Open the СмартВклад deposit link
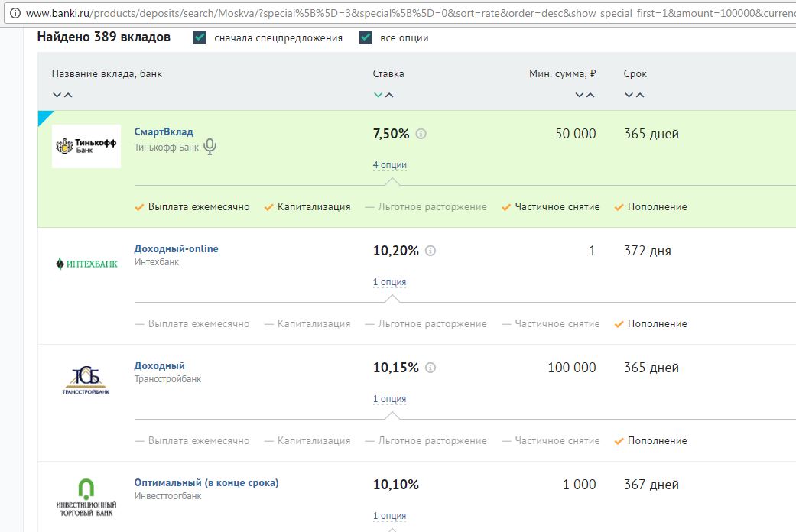 164,132
